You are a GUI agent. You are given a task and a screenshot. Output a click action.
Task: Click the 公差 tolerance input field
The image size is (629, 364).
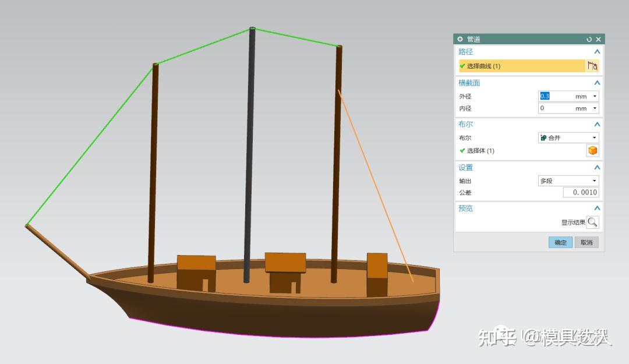(581, 192)
